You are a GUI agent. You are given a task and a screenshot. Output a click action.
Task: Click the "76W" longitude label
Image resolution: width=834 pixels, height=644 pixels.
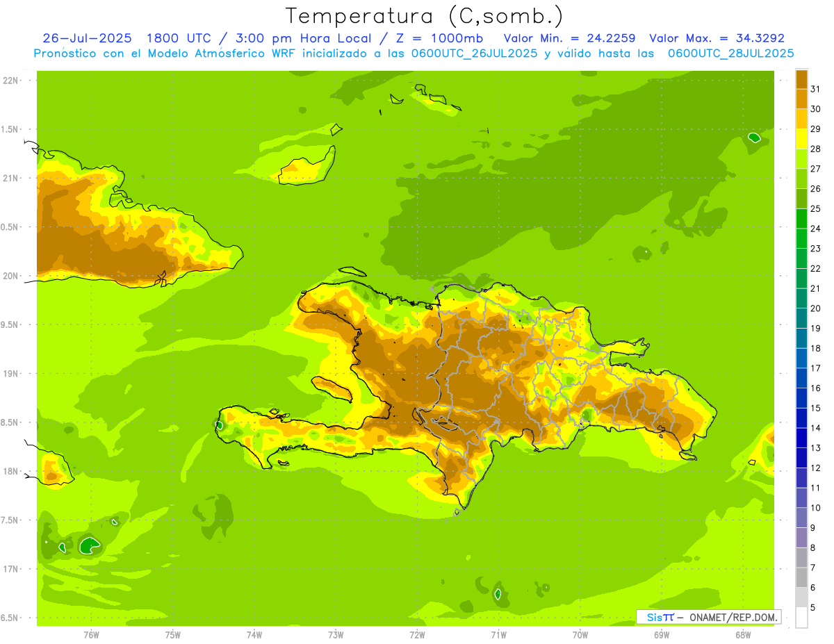coord(91,635)
